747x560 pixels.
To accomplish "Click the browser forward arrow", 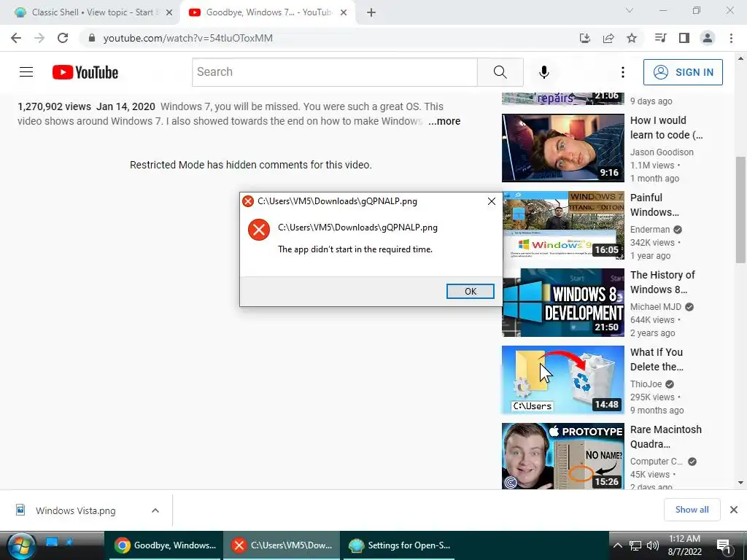I will point(39,38).
